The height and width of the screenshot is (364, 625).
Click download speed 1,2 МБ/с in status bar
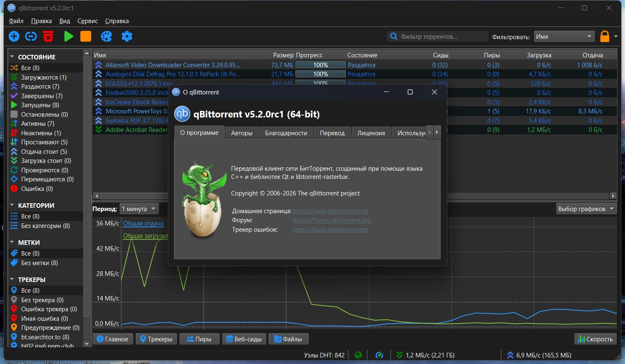(425, 355)
